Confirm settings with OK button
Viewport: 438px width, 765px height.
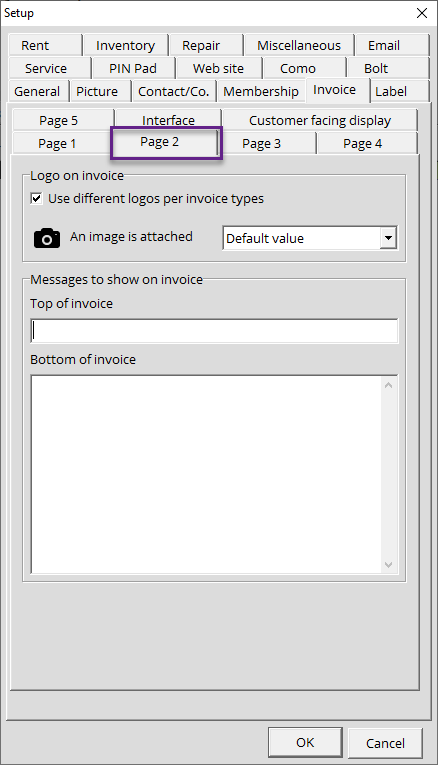click(x=305, y=743)
